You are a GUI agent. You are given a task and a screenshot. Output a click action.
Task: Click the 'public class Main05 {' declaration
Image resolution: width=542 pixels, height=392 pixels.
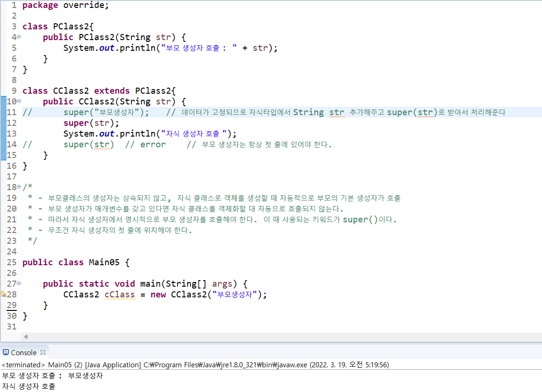(x=76, y=262)
